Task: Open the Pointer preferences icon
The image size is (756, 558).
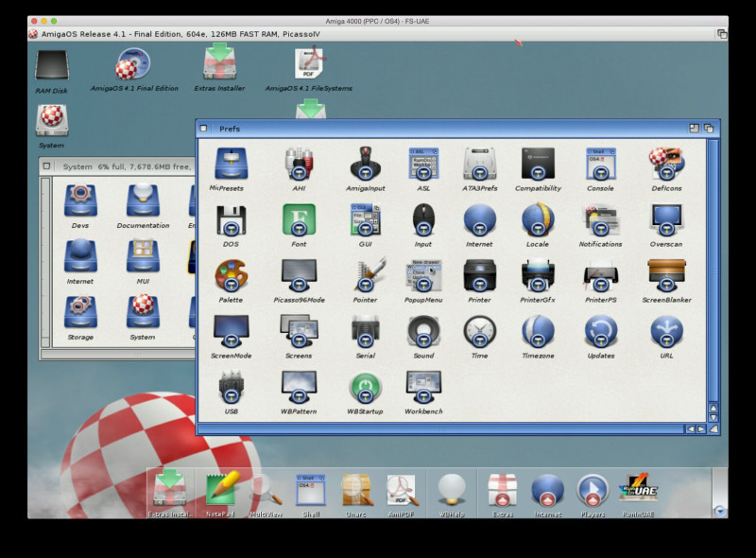Action: (x=368, y=275)
